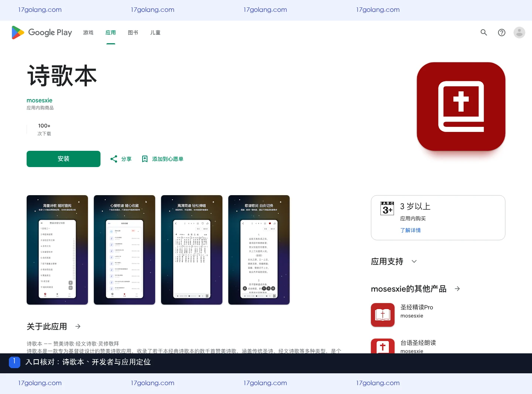Click the 3 岁以上 rating text

(415, 206)
